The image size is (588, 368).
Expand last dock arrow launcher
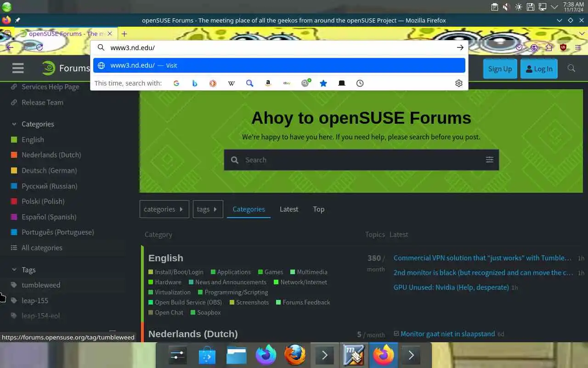coord(411,355)
